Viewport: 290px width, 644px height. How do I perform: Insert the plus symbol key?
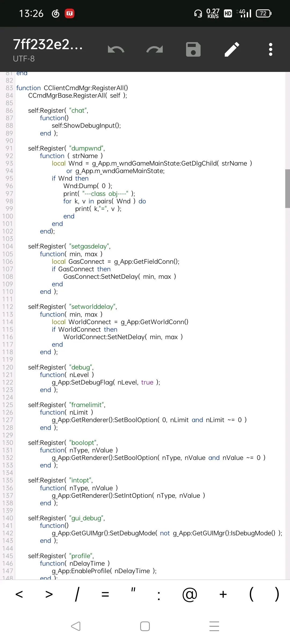(223, 594)
